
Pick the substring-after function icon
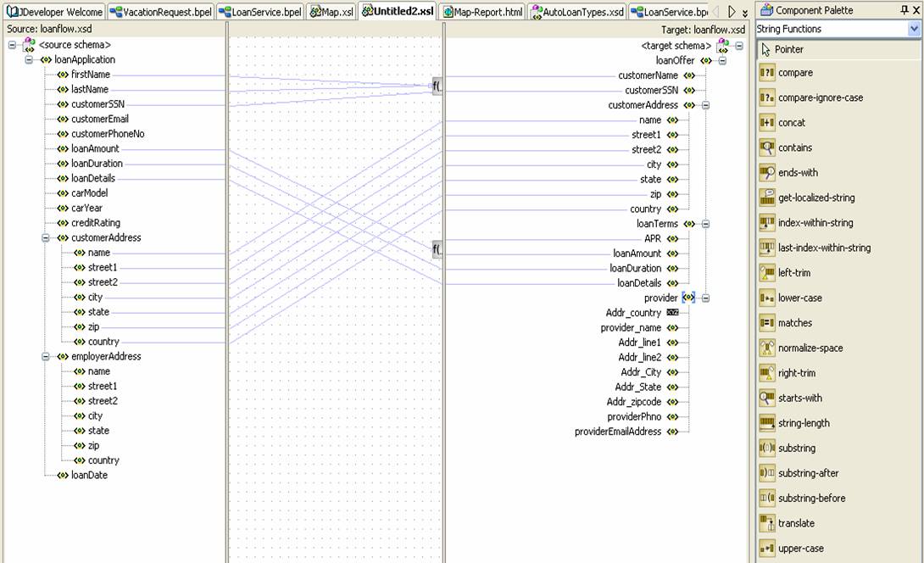click(766, 473)
